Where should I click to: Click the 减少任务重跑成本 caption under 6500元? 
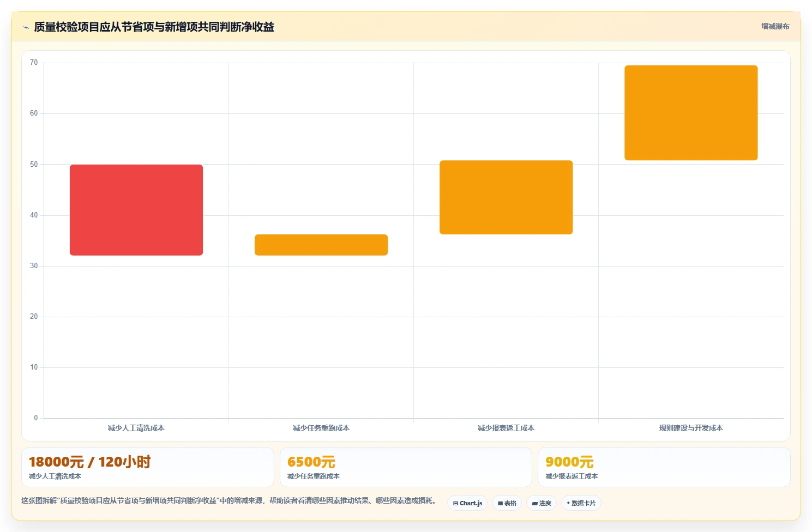coord(314,476)
